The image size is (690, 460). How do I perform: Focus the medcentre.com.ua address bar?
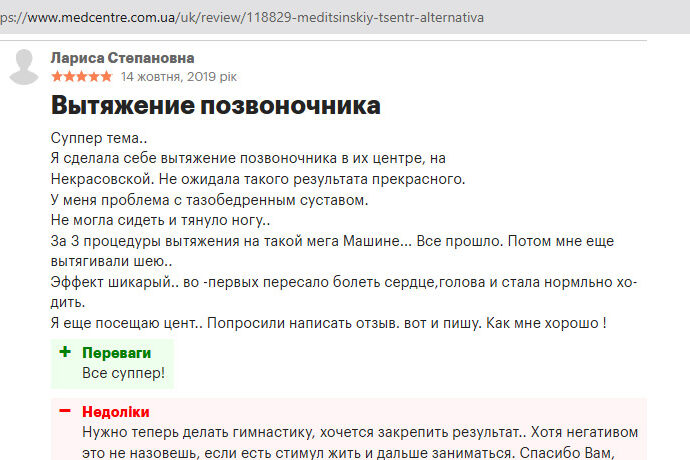point(250,18)
